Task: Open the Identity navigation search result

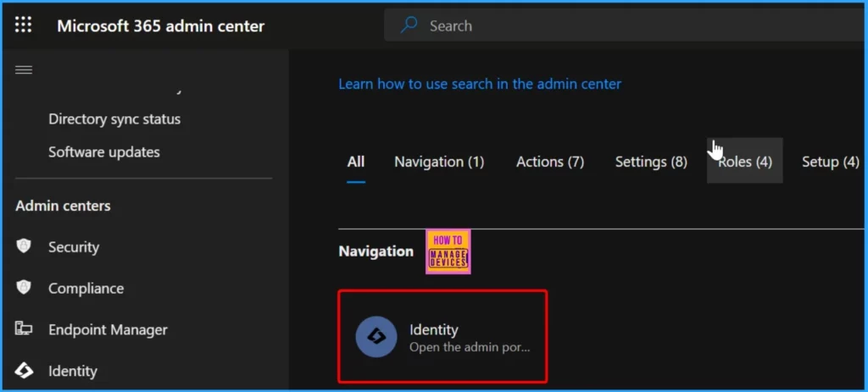Action: (x=442, y=336)
